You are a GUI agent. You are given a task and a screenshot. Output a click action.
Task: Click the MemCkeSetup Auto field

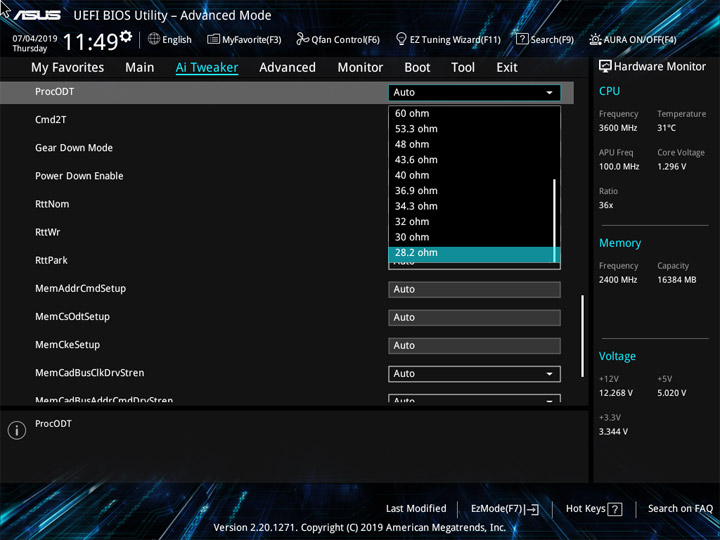click(474, 346)
